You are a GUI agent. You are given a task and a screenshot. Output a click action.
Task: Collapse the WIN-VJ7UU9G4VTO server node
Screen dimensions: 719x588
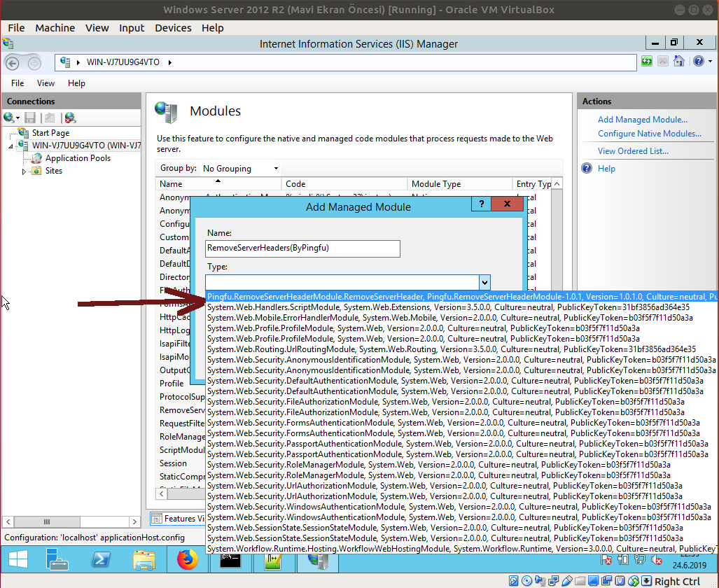click(11, 146)
